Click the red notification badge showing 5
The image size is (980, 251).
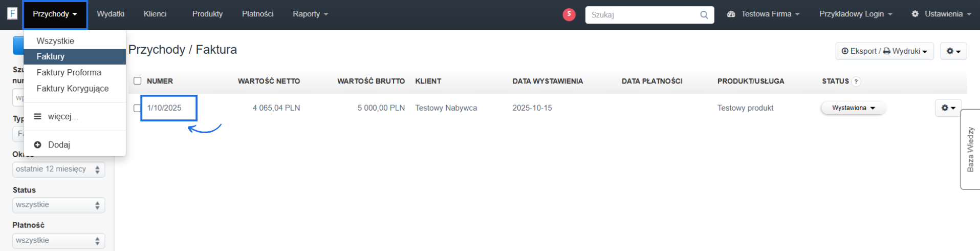[569, 14]
